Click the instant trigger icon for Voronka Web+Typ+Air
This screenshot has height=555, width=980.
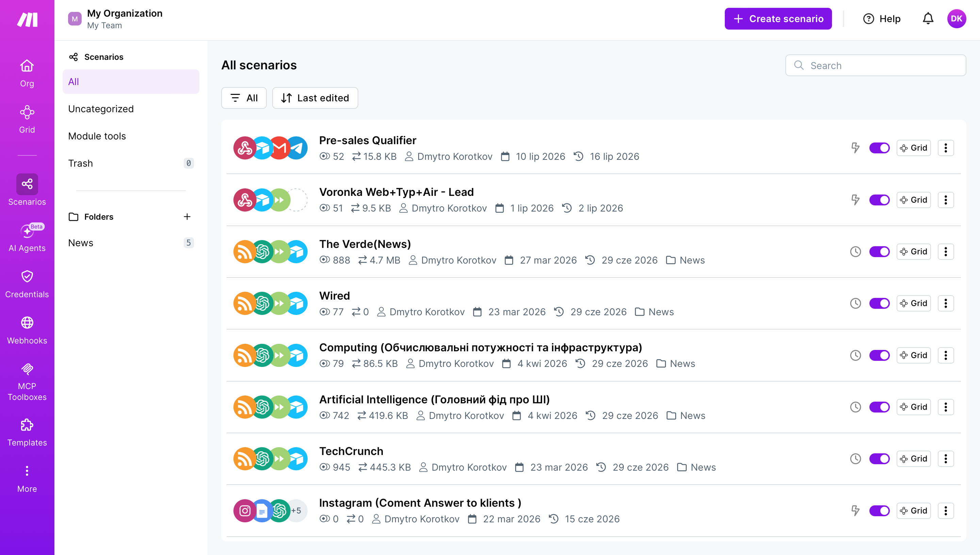click(855, 200)
